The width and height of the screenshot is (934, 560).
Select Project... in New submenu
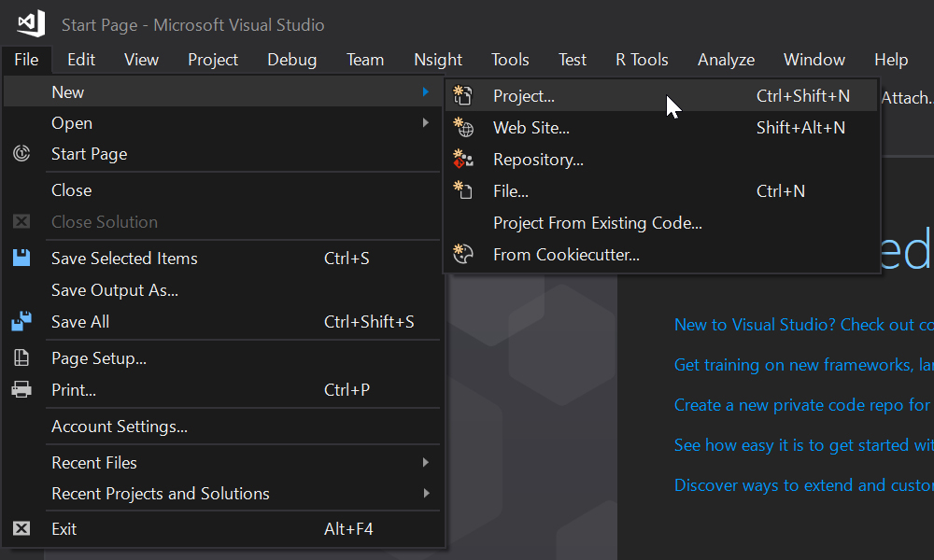(661, 95)
